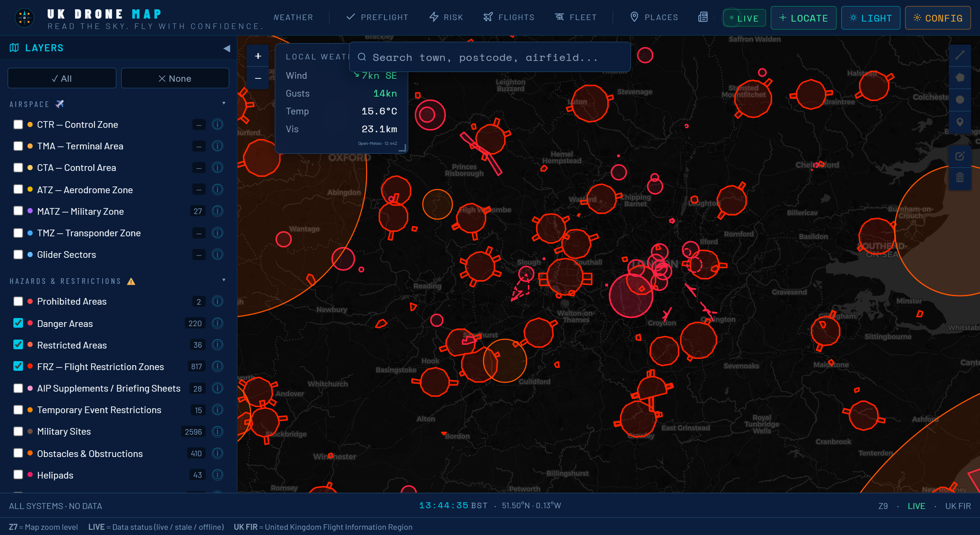Image resolution: width=980 pixels, height=535 pixels.
Task: Click the Layers map icon
Action: (x=14, y=48)
